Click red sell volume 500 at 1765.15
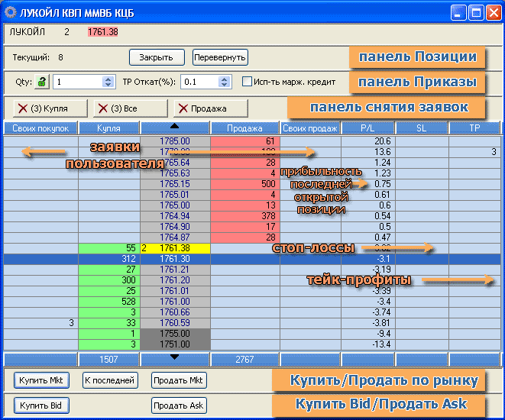 245,184
